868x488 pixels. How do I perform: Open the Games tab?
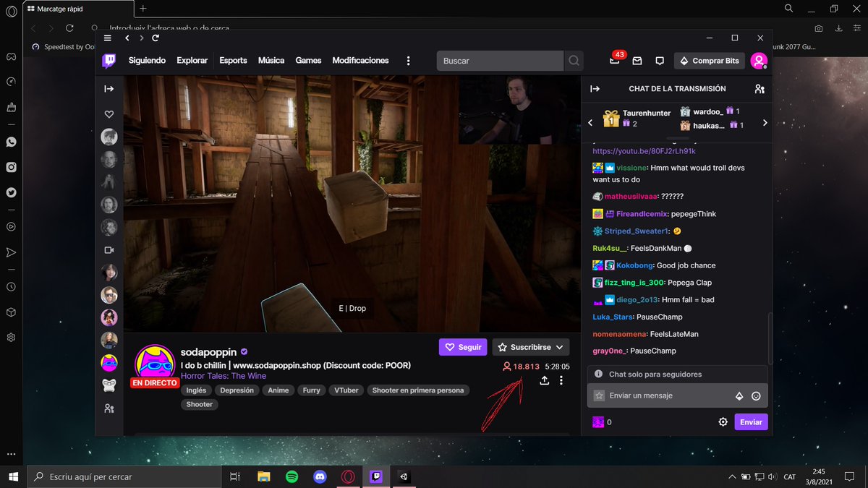tap(308, 61)
